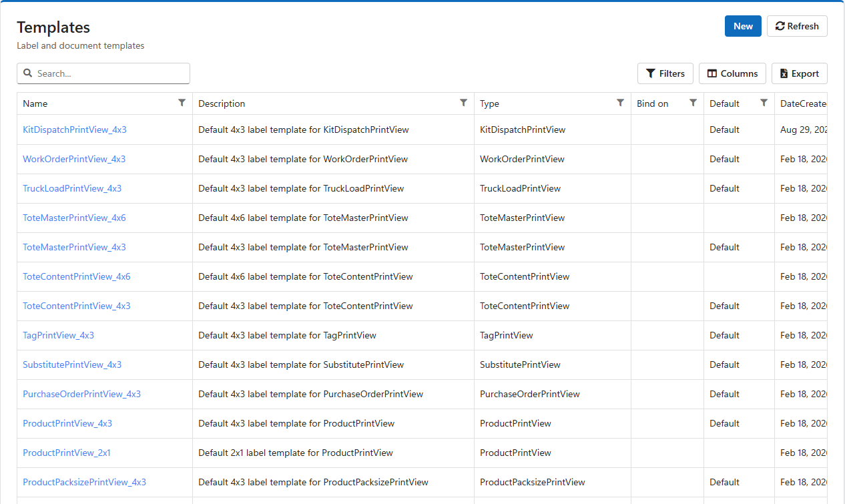Open the Filters panel
845x504 pixels.
point(665,73)
